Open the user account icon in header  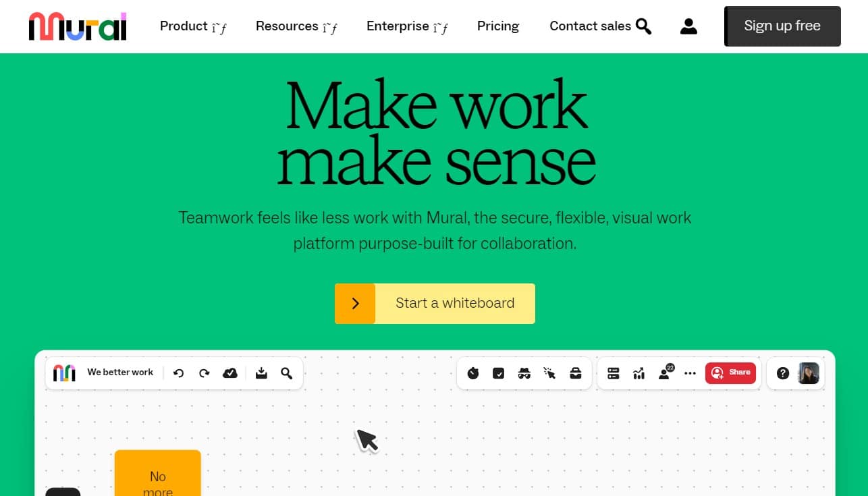tap(688, 26)
